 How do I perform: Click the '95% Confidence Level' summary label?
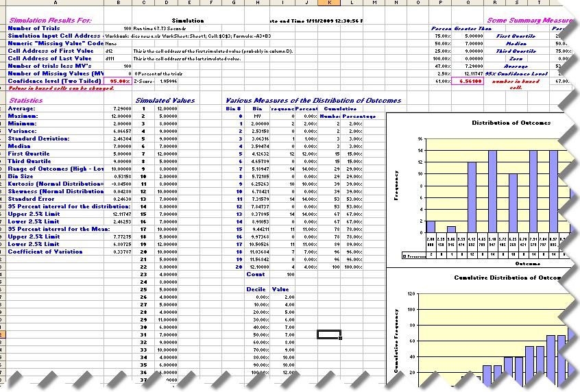pyautogui.click(x=516, y=74)
